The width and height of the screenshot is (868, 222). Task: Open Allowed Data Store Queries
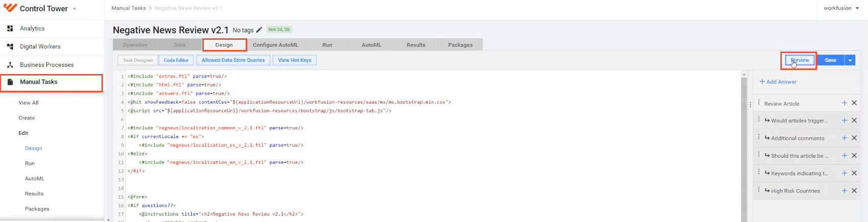pos(233,60)
